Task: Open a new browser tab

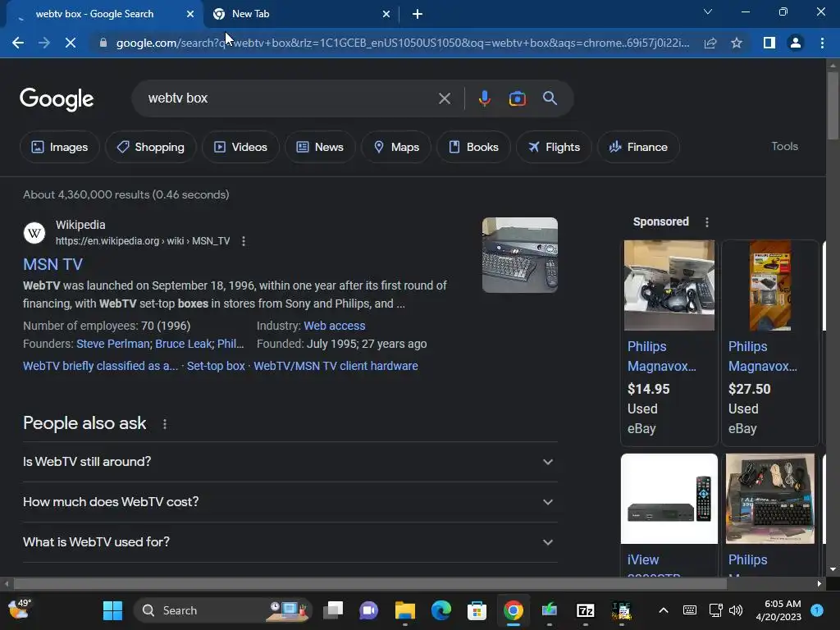Action: pos(418,15)
